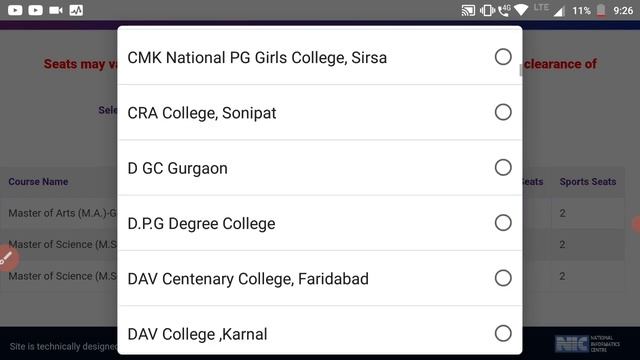Tap the red floating edit button
This screenshot has height=360, width=640.
click(7, 258)
